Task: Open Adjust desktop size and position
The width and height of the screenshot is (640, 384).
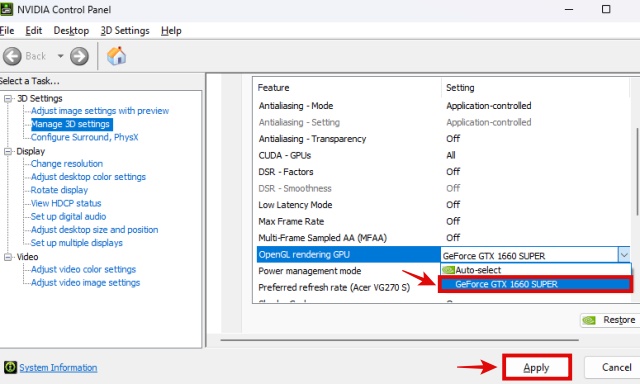Action: 94,229
